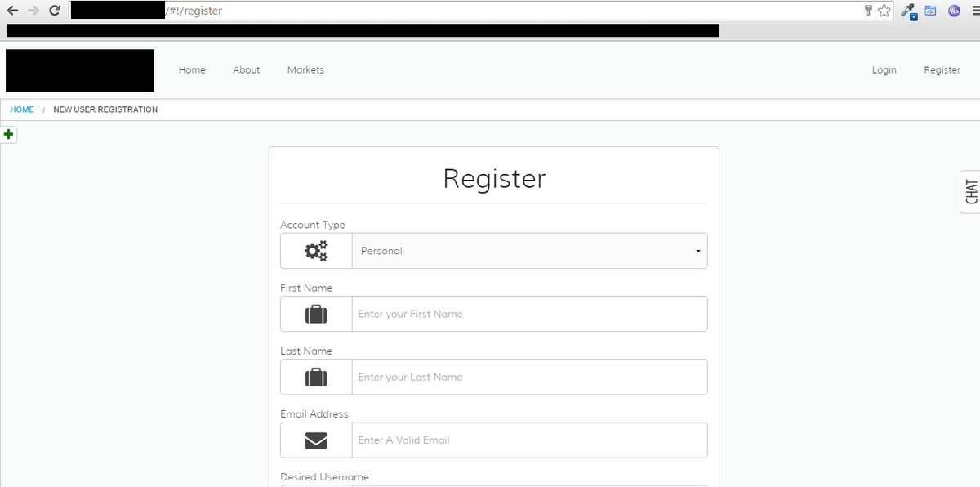Image resolution: width=980 pixels, height=487 pixels.
Task: Open the page speed extension icon
Action: tap(930, 11)
